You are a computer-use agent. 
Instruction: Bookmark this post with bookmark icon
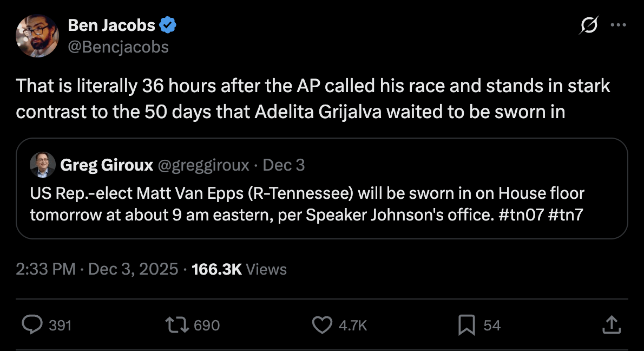[466, 324]
